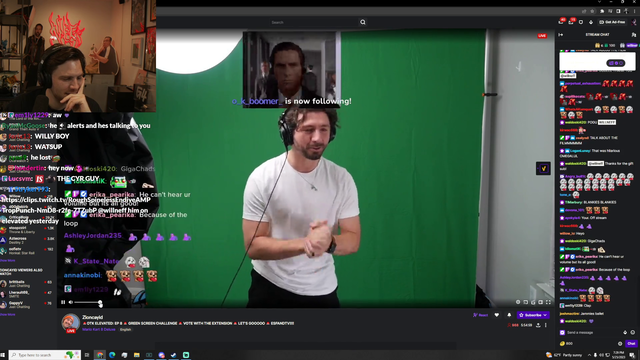Switch to Chrome on the taskbar
Image resolution: width=640 pixels, height=360 pixels.
coord(100,355)
